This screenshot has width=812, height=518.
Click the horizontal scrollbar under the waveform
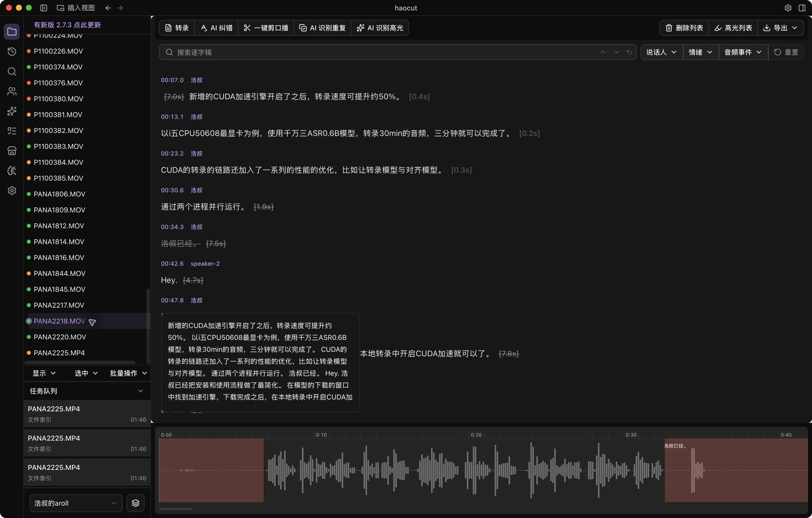[x=176, y=509]
